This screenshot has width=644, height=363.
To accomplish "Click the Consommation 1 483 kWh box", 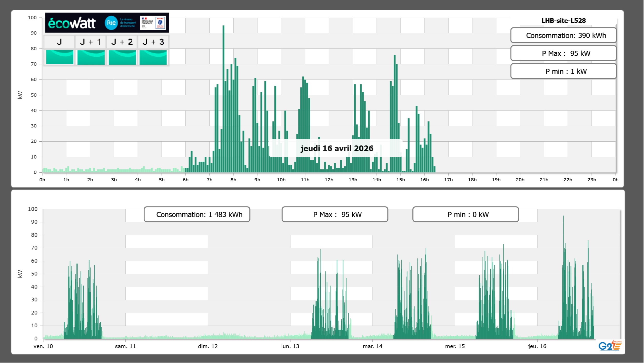I will (x=197, y=214).
